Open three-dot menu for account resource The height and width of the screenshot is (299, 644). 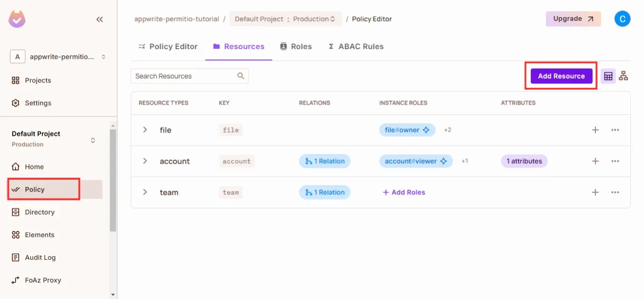(x=615, y=161)
